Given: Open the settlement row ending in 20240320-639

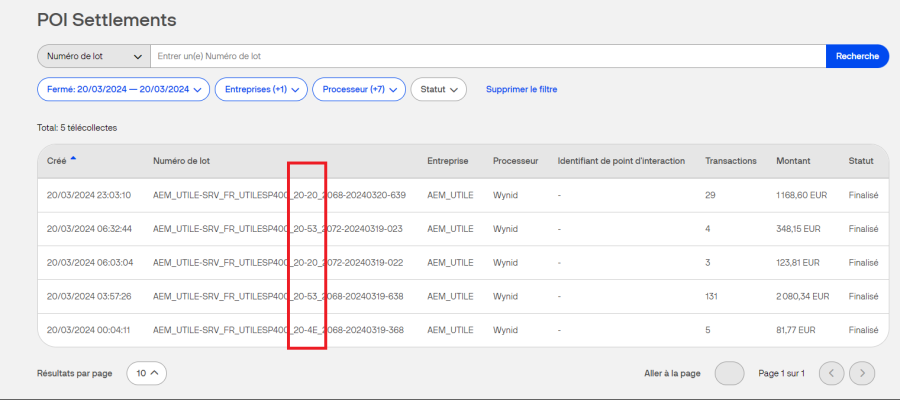Looking at the screenshot, I should pyautogui.click(x=279, y=195).
